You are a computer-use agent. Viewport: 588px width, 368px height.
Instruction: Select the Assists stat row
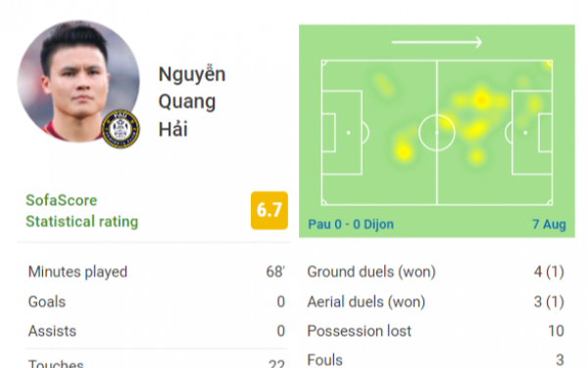pyautogui.click(x=157, y=331)
